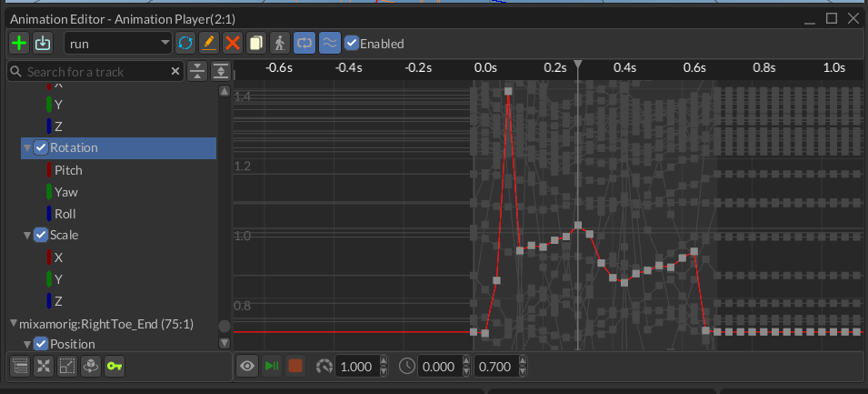Collapse the mixamorig:RightToe_End node

click(x=14, y=324)
